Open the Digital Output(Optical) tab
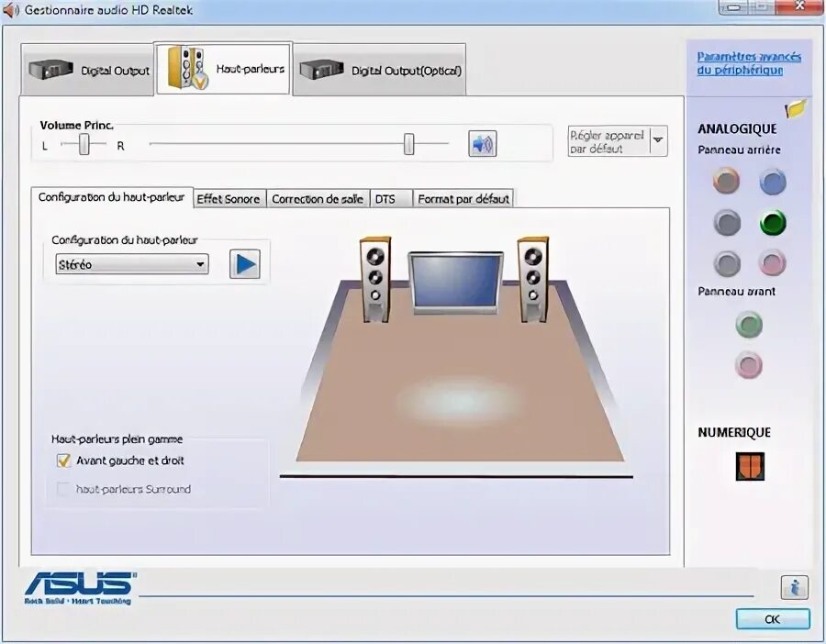The height and width of the screenshot is (644, 826). pyautogui.click(x=379, y=70)
